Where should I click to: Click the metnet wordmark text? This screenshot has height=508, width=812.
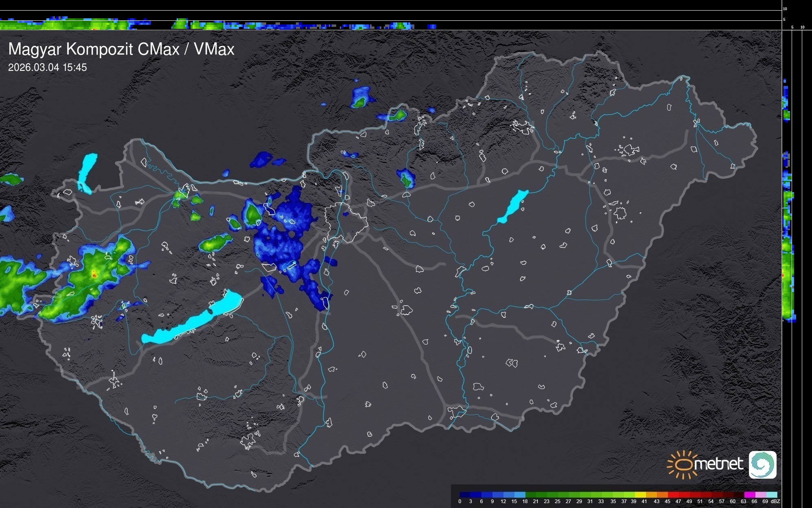click(x=718, y=464)
